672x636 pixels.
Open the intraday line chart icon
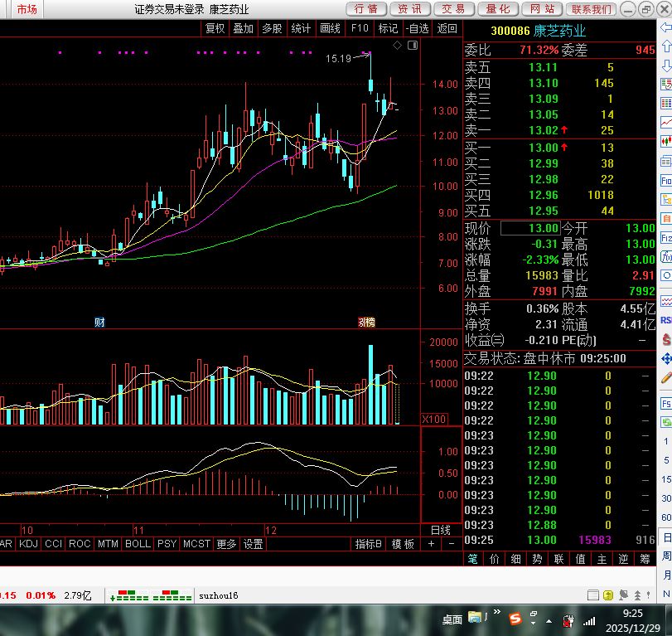click(666, 122)
